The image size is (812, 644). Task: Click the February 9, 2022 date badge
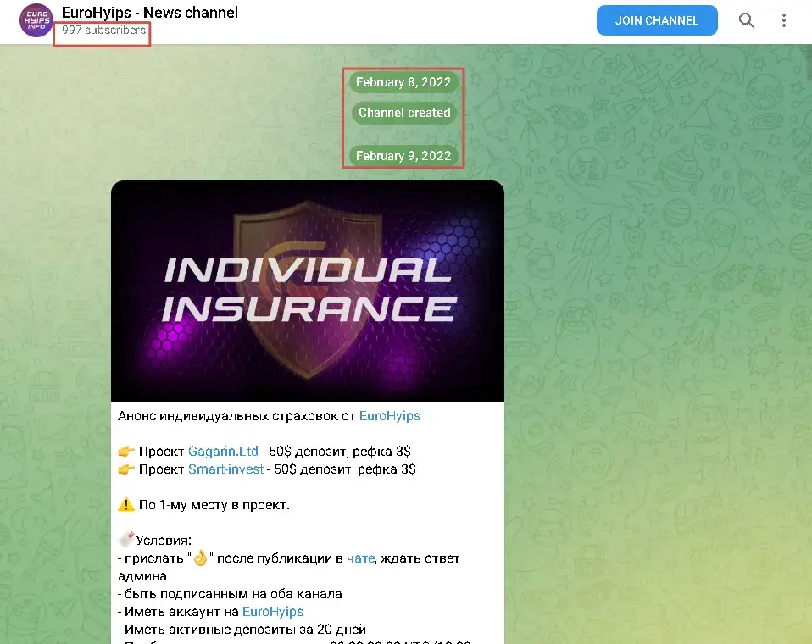(403, 156)
